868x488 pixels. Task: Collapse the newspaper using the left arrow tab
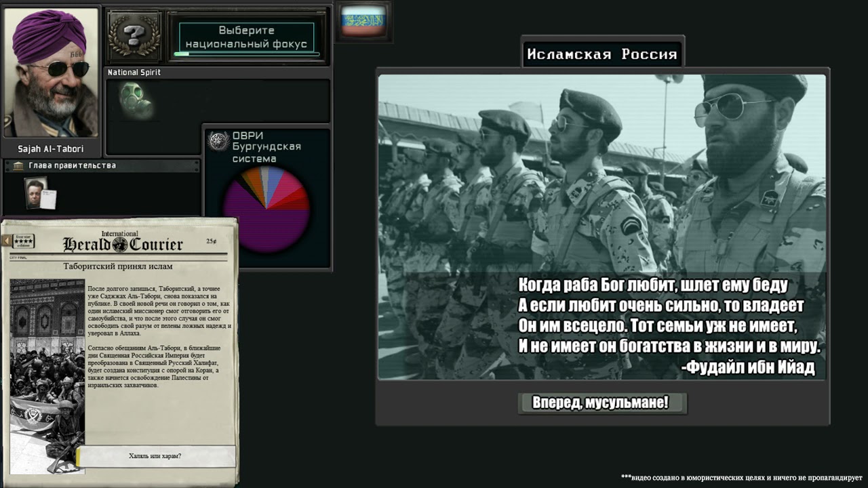(6, 241)
